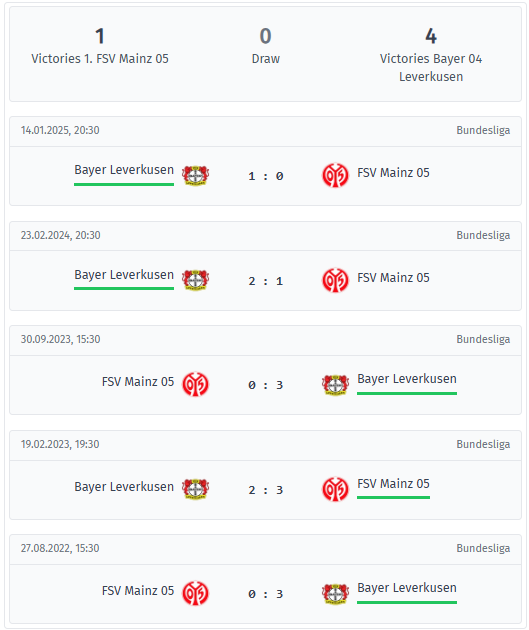Open FSV Mainz 05 team link in 19.02.2023 match
529x630 pixels.
pyautogui.click(x=393, y=484)
